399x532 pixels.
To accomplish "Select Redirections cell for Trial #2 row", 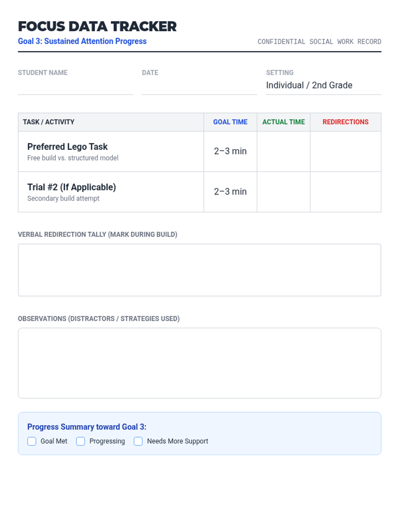I will coord(345,192).
